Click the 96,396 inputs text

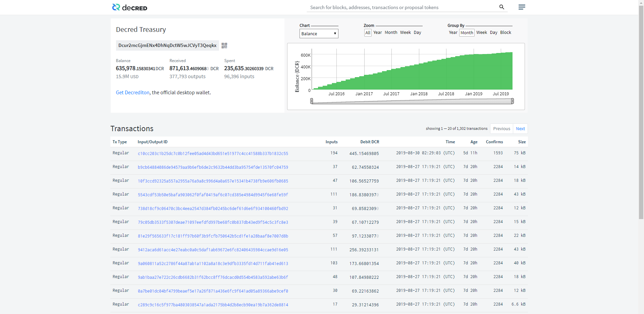[239, 76]
